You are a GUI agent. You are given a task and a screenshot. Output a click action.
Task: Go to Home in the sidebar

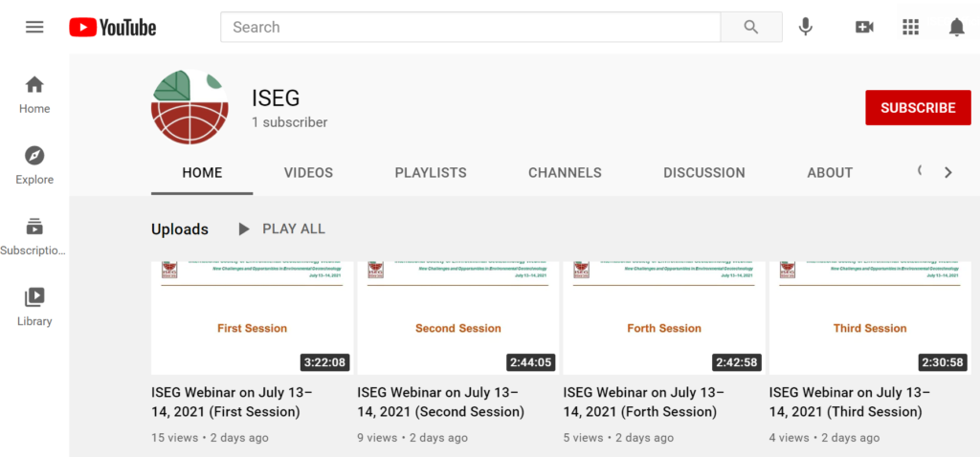(x=34, y=95)
